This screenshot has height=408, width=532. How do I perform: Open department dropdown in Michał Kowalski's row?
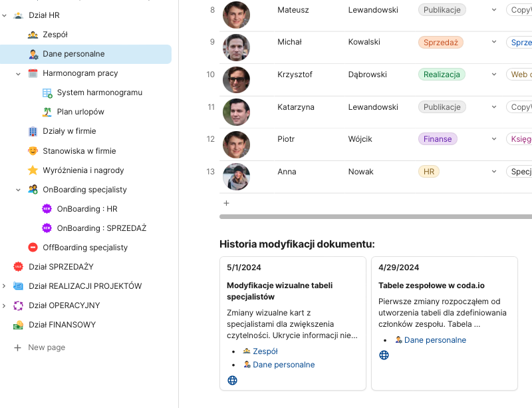[x=493, y=42]
